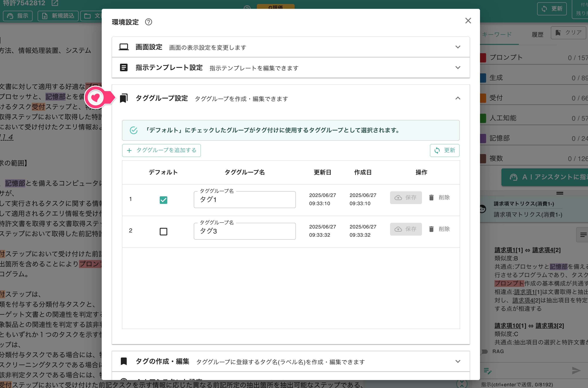588x388 pixels.
Task: Click the cloud upload icon in タグ3 row
Action: [x=398, y=229]
